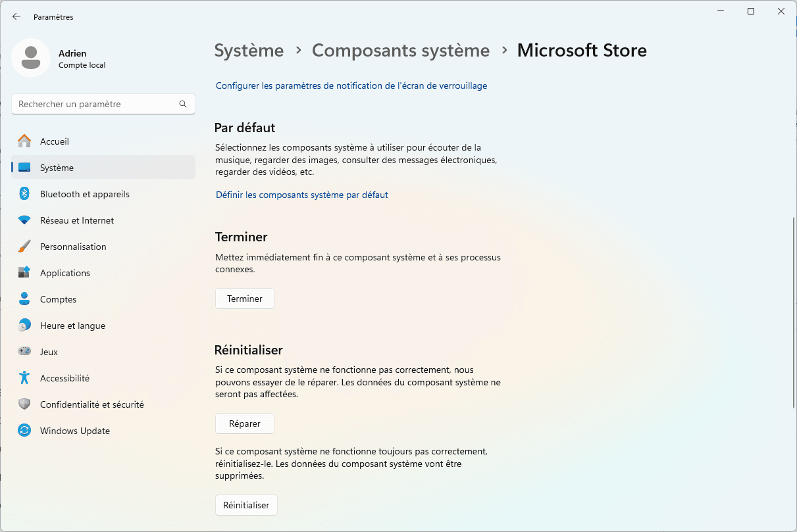The width and height of the screenshot is (797, 532).
Task: Select Confidentialité et sécurité category
Action: click(x=92, y=404)
